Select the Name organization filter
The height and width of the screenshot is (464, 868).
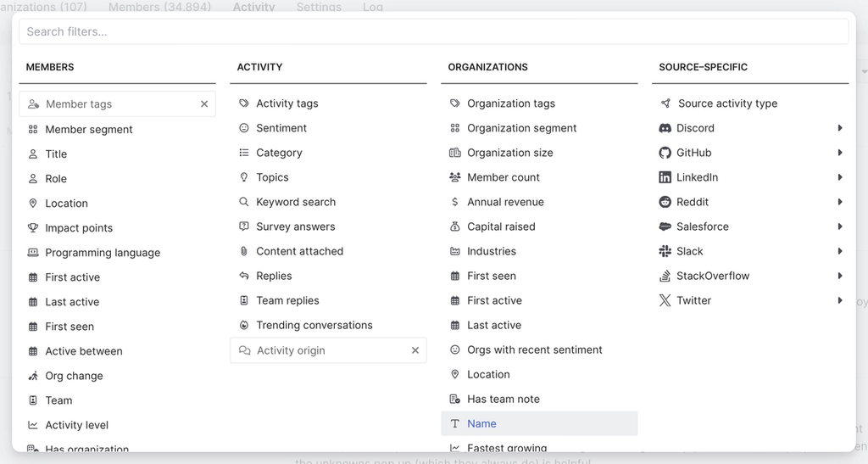point(481,423)
